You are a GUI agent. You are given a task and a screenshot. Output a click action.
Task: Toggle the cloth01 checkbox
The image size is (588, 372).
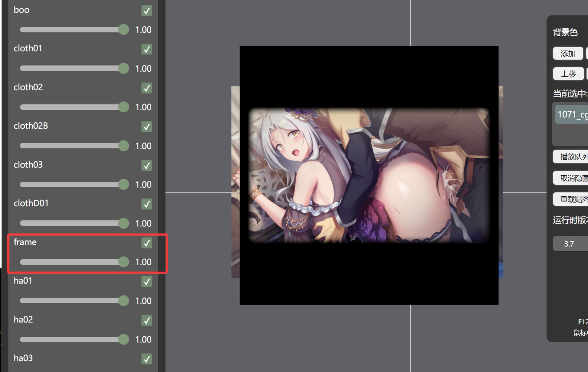(147, 49)
